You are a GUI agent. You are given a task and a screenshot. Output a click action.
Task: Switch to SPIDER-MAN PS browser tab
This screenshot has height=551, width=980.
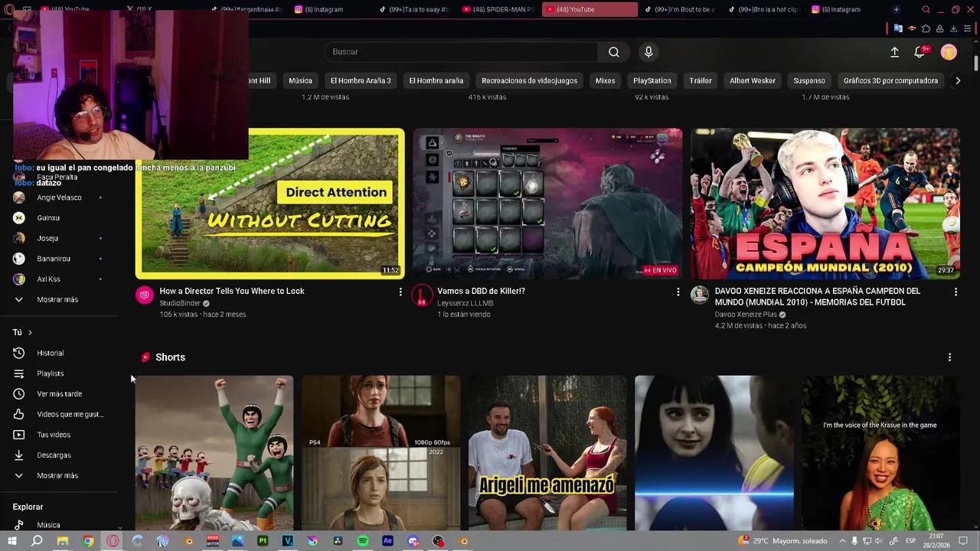pyautogui.click(x=499, y=9)
